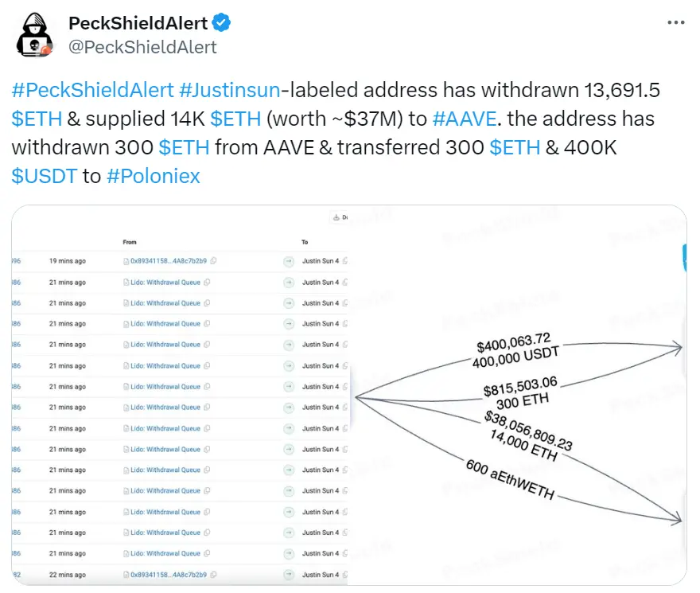Open the #Poloniex hashtag

tap(154, 176)
